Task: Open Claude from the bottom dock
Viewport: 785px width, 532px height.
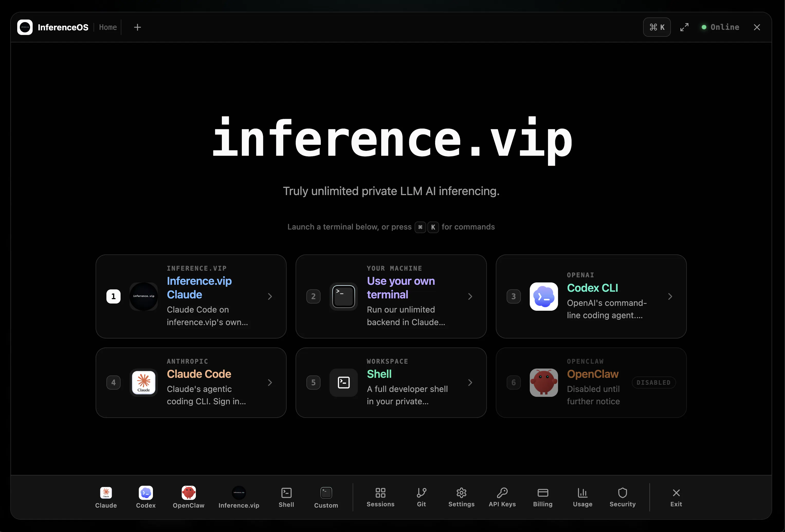Action: point(106,497)
